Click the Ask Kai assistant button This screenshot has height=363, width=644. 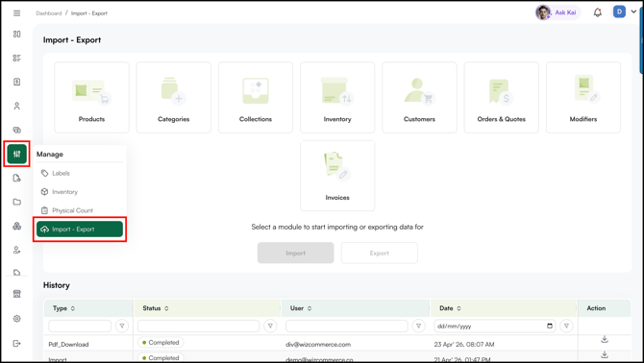click(558, 12)
